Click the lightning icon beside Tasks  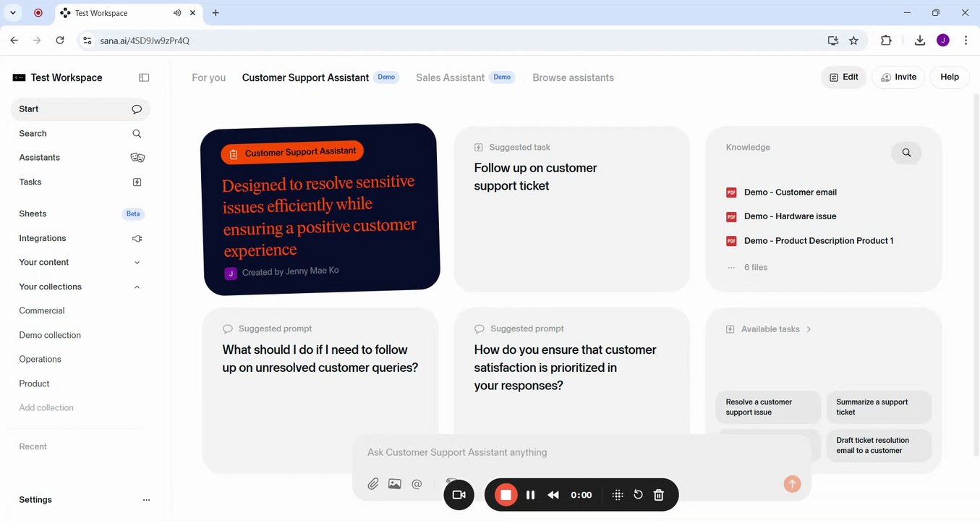point(137,182)
